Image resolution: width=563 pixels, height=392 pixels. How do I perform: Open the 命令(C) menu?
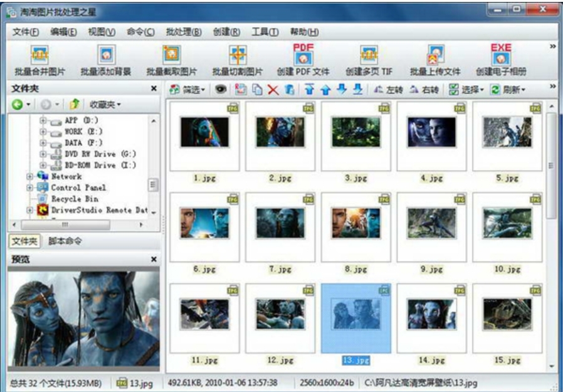point(140,32)
